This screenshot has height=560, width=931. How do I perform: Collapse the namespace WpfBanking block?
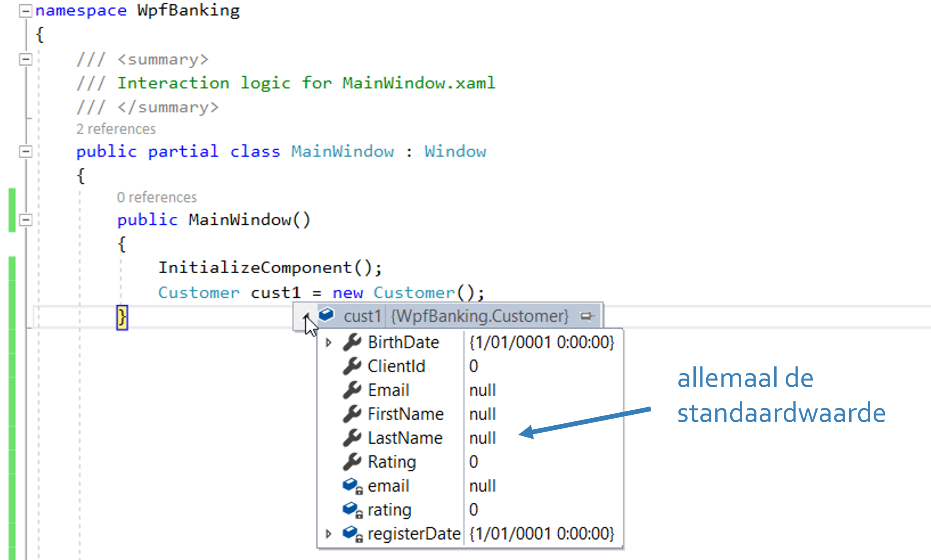[x=26, y=11]
